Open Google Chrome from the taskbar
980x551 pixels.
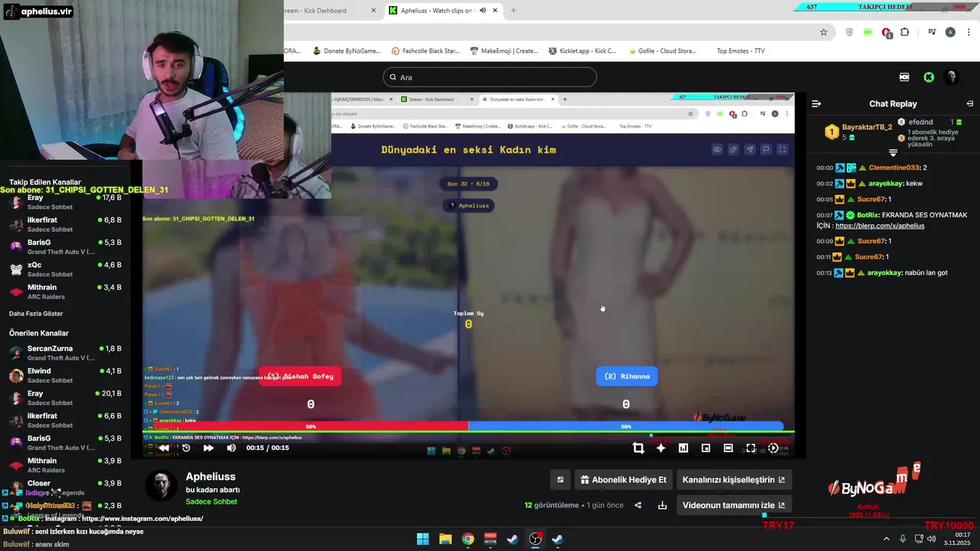pos(468,539)
